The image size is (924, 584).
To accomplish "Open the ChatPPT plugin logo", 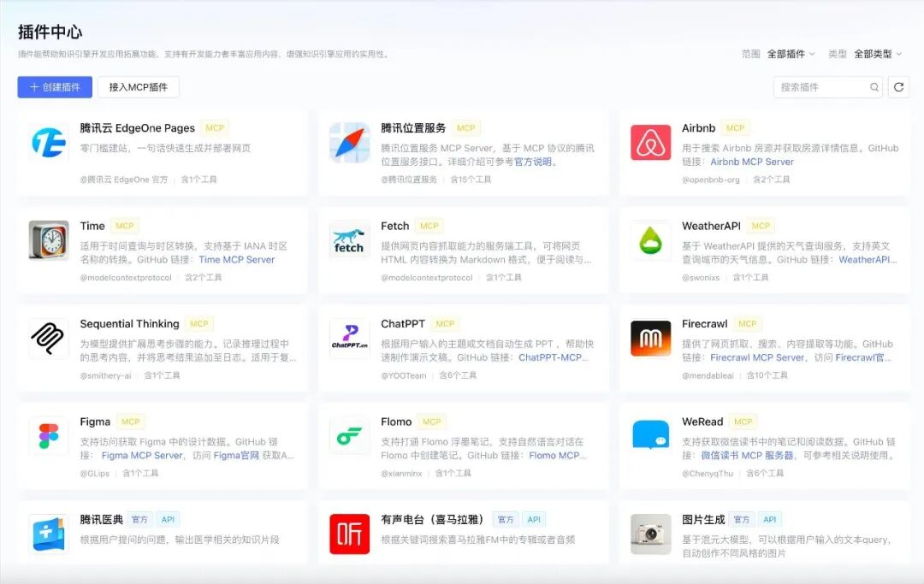I will (x=349, y=338).
